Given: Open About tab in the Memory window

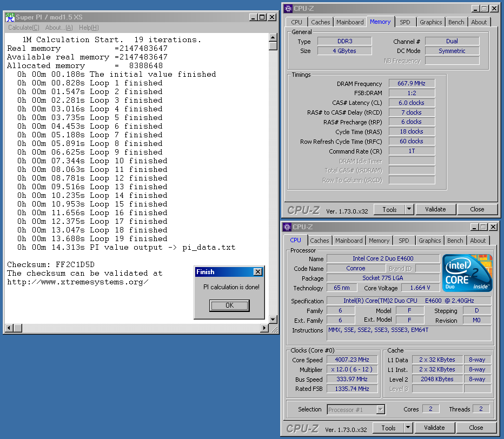Looking at the screenshot, I should 479,22.
